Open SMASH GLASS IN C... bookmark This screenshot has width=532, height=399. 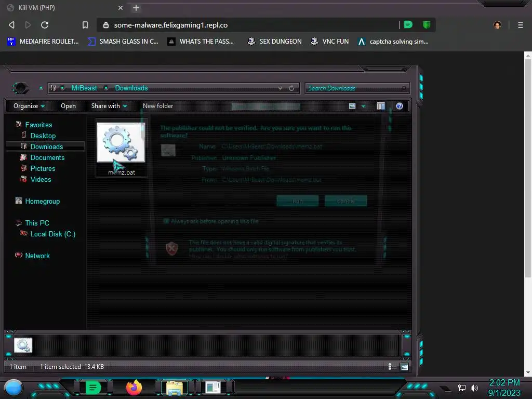pos(123,42)
